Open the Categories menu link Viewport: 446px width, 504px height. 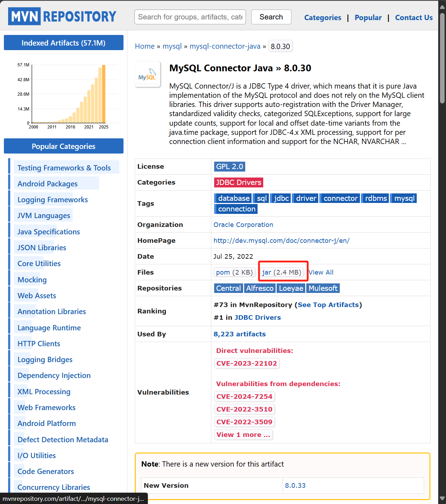(323, 18)
